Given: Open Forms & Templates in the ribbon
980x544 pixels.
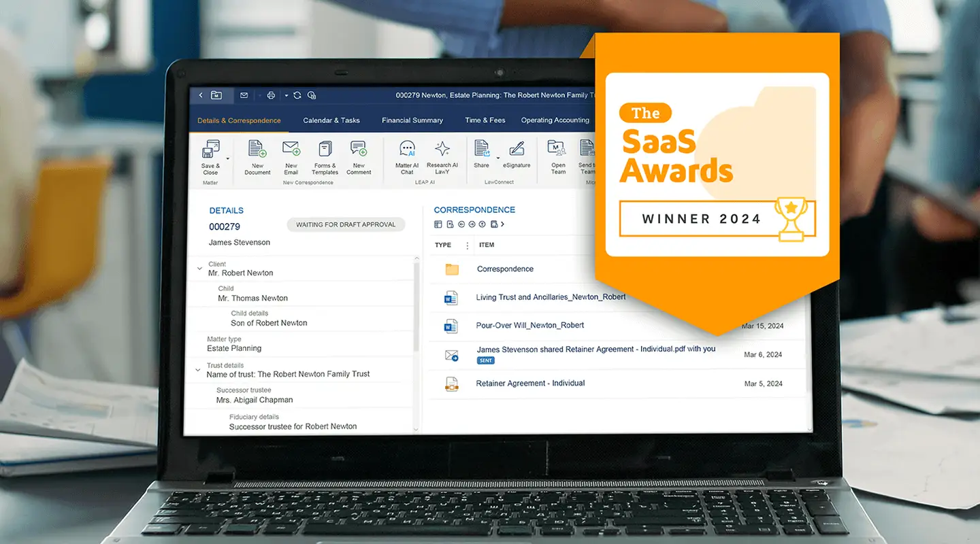Looking at the screenshot, I should click(325, 158).
